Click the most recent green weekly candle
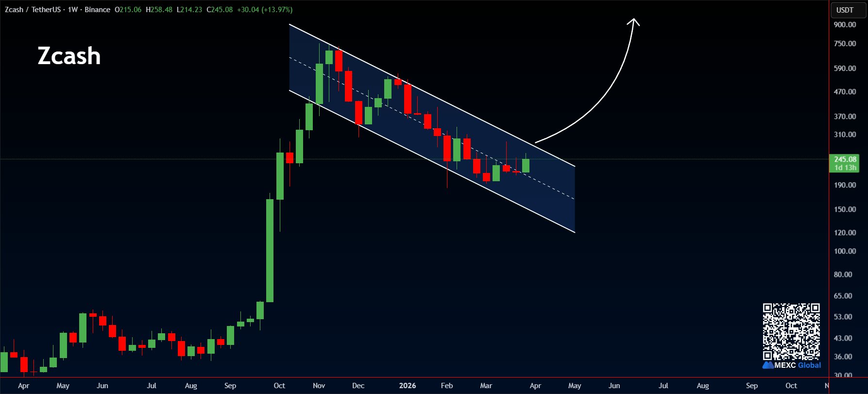This screenshot has width=868, height=394. [526, 165]
